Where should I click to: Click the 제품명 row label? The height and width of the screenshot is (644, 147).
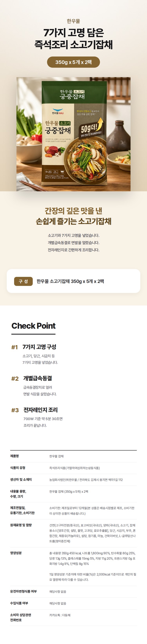(x=15, y=456)
